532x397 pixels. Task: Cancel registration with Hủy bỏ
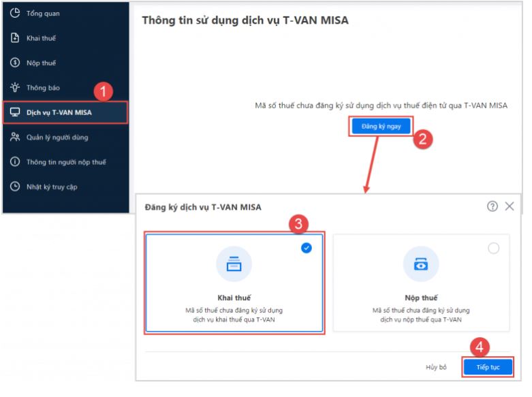(436, 367)
